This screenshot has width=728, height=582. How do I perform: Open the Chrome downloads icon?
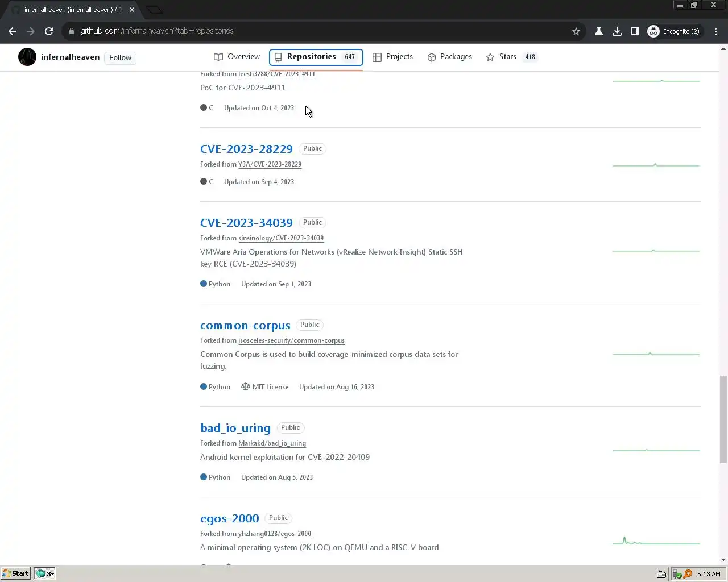click(x=617, y=31)
